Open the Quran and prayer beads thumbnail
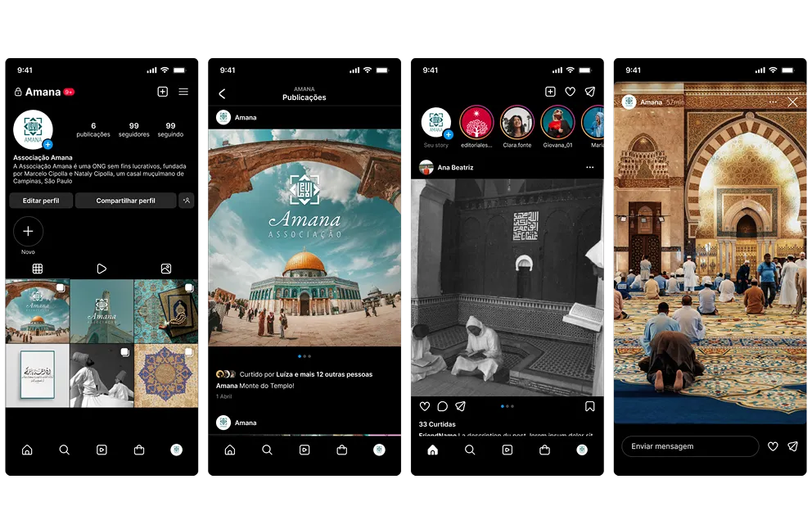The width and height of the screenshot is (812, 529). (165, 311)
